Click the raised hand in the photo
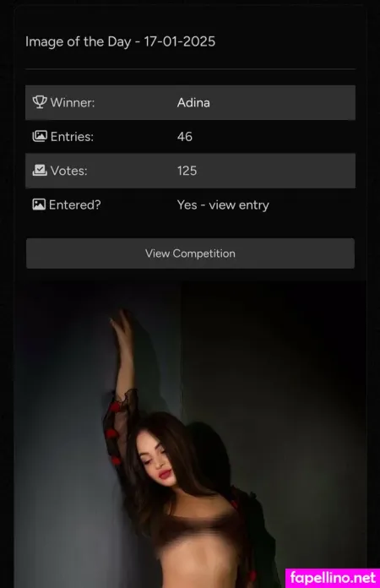Viewport: 380px width, 588px height. point(121,326)
